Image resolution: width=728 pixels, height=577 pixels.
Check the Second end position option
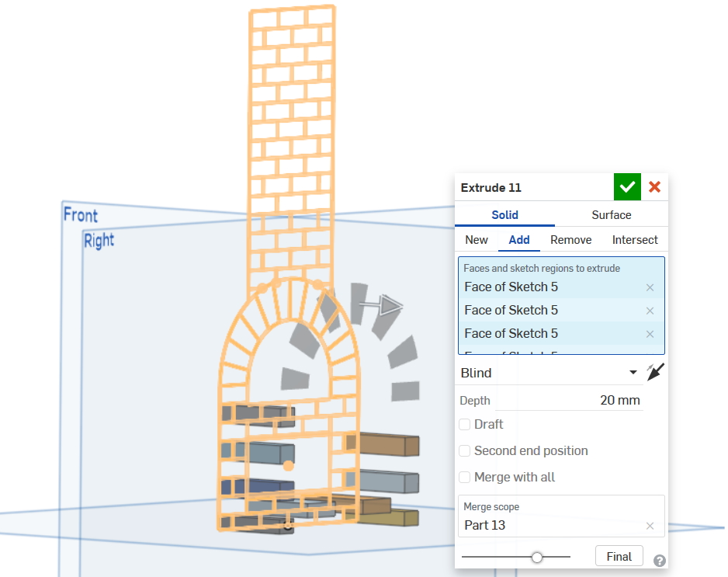465,450
